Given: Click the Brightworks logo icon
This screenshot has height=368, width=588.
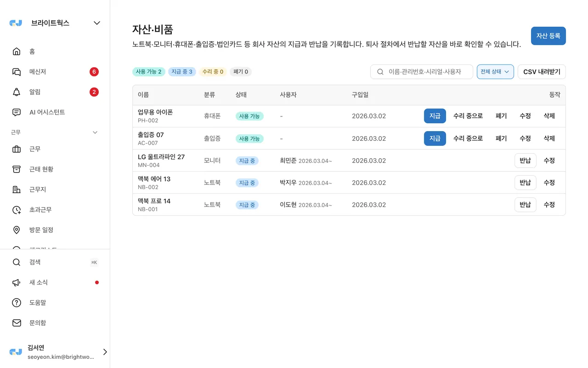Looking at the screenshot, I should (x=16, y=23).
